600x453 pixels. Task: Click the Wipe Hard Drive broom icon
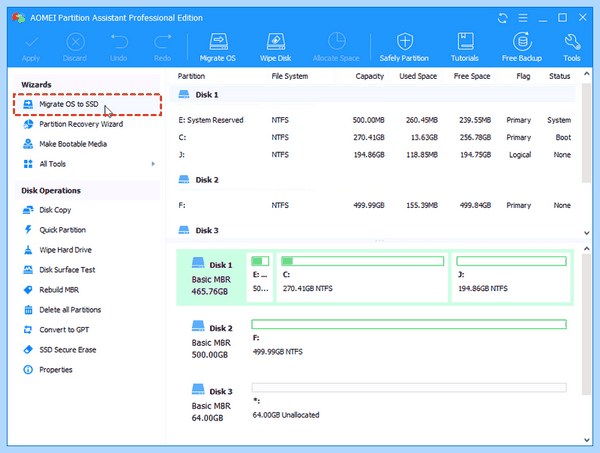[28, 250]
